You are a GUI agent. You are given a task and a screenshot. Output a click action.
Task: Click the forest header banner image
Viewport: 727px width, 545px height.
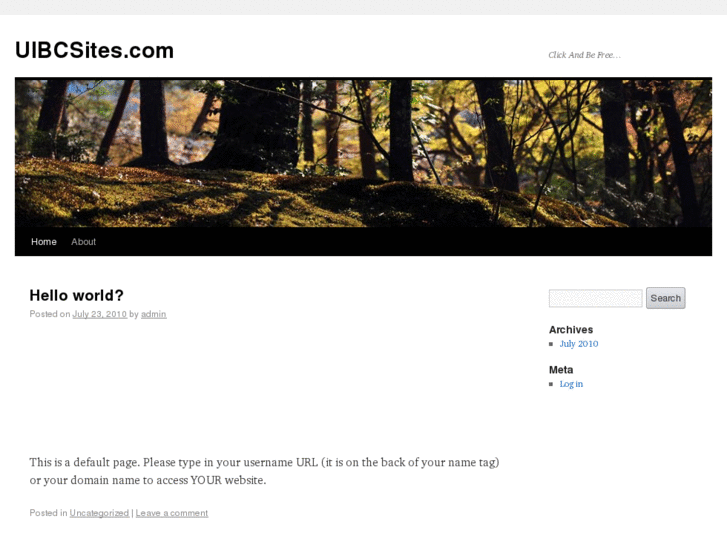coord(364,153)
